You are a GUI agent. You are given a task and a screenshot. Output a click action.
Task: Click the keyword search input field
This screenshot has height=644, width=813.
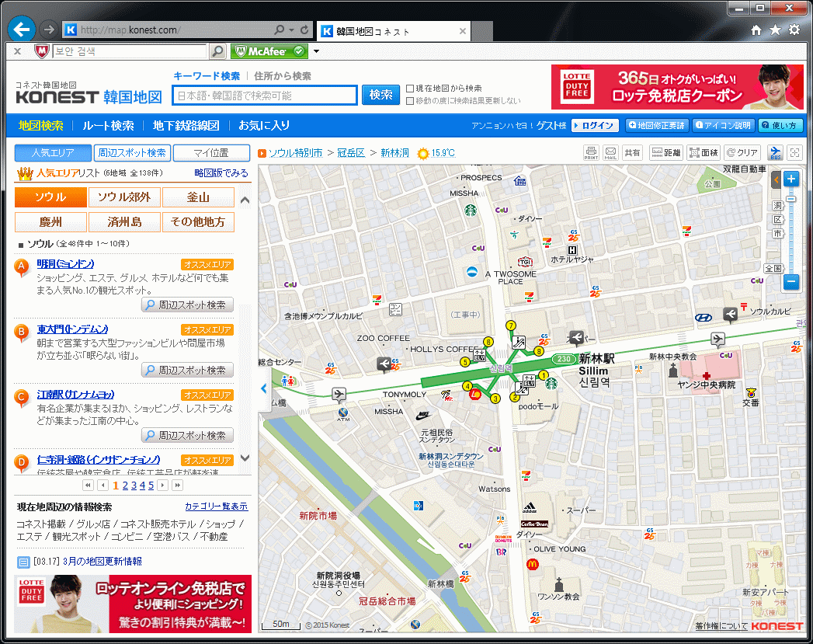[265, 96]
